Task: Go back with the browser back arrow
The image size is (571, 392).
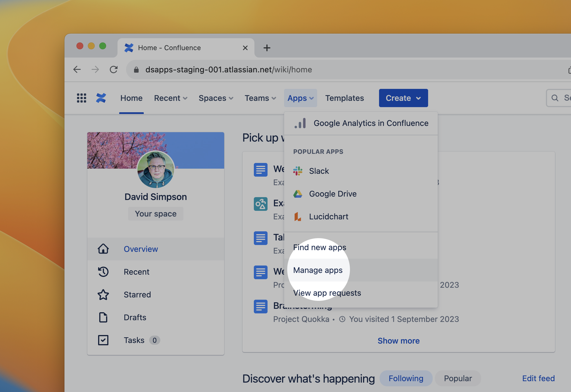Action: pyautogui.click(x=77, y=70)
